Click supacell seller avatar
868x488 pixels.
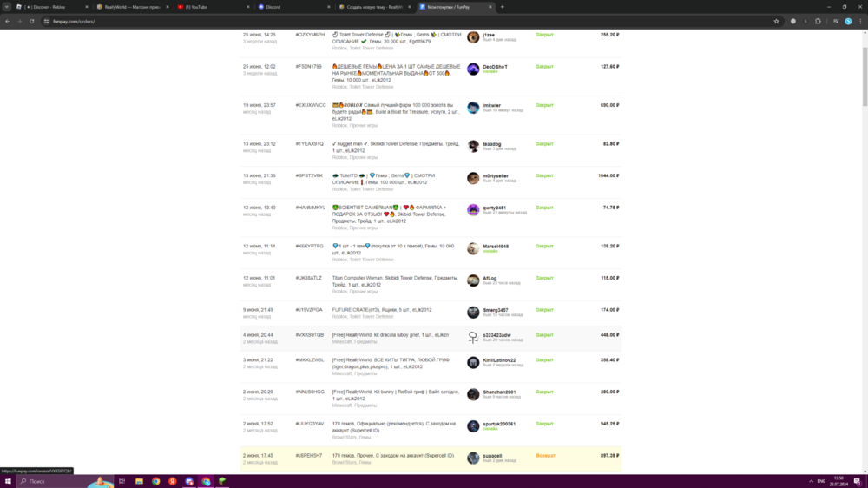coord(473,458)
